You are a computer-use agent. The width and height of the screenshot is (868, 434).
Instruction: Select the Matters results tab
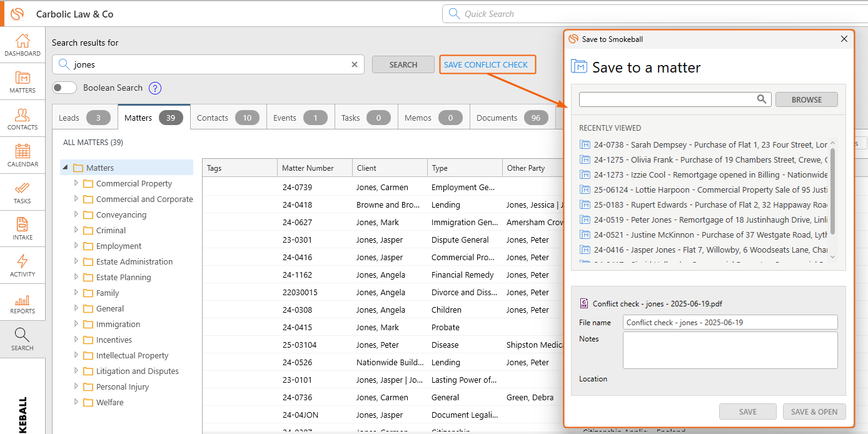tap(154, 118)
